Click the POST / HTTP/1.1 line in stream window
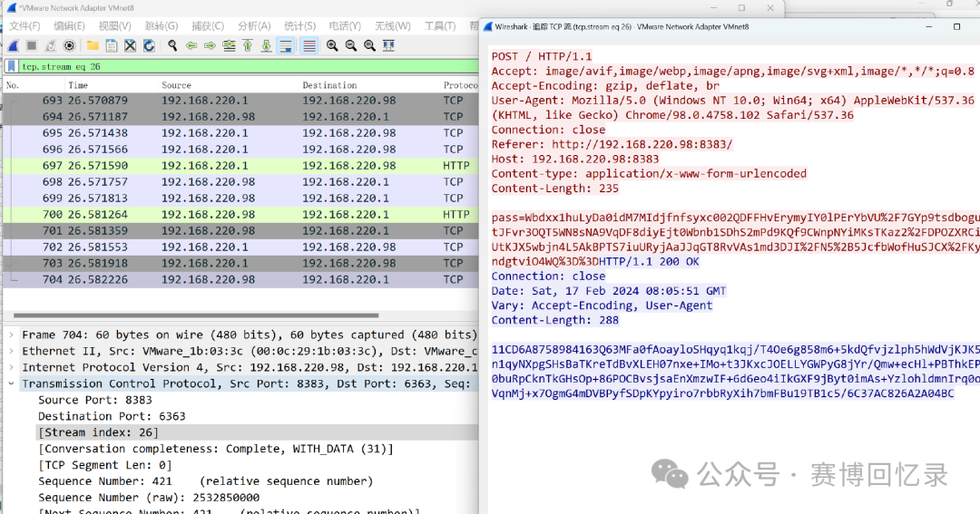The width and height of the screenshot is (980, 514). [541, 56]
